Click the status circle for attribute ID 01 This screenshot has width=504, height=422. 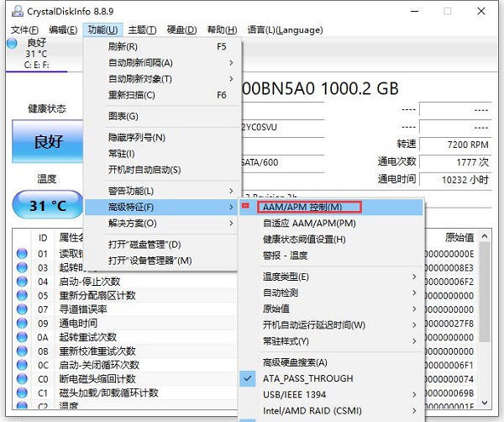click(x=21, y=253)
